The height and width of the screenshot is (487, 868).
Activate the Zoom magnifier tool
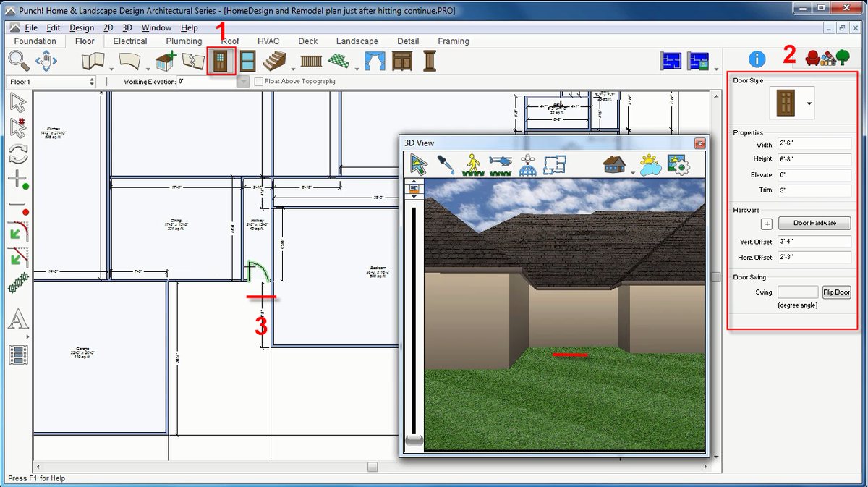(19, 61)
